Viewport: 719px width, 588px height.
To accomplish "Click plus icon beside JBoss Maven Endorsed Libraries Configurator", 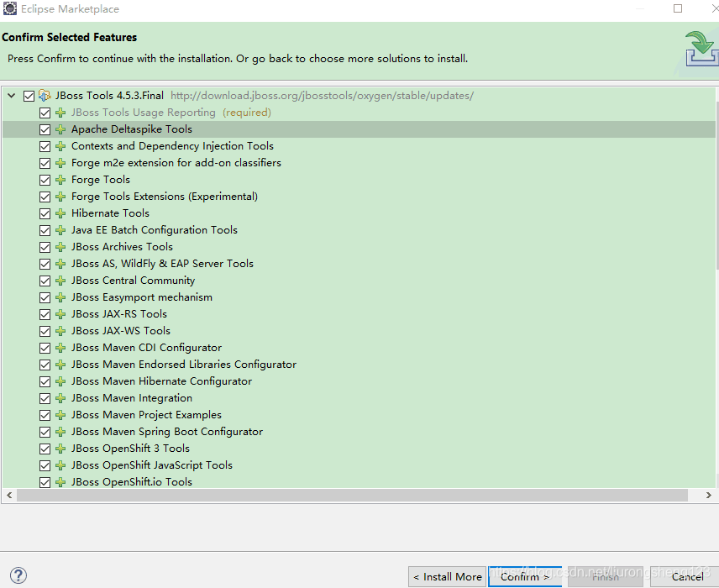I will pyautogui.click(x=60, y=365).
